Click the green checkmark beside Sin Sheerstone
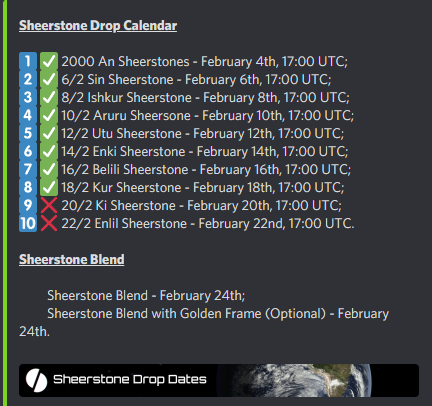Viewport: 432px width, 406px height. pos(49,79)
